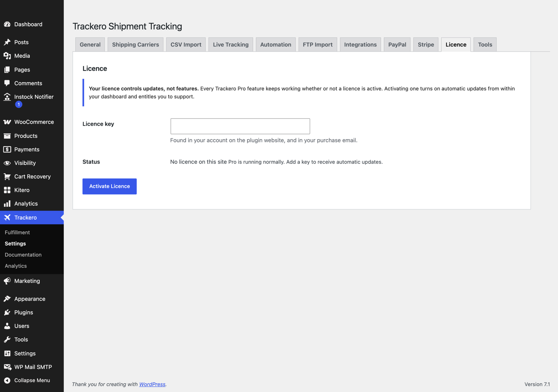Go to the Appearance menu item
Screen dimensions: 558x392
32,299
